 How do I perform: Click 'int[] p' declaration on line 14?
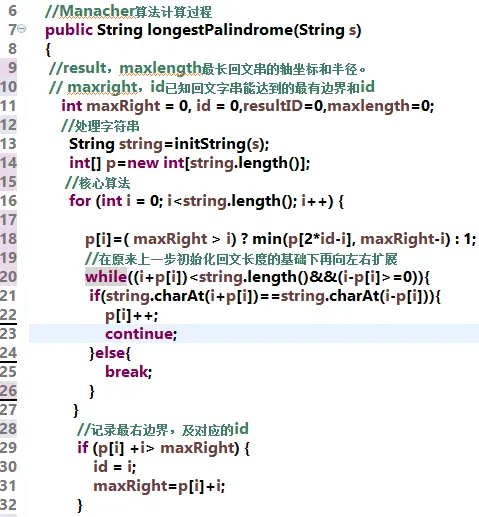pos(92,163)
